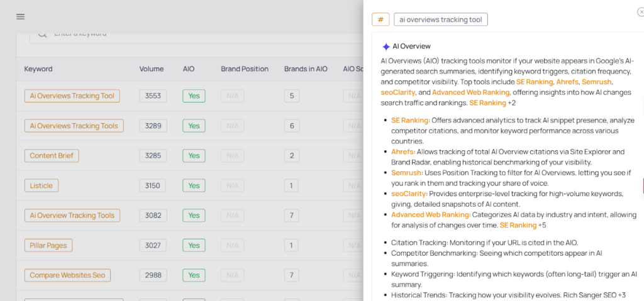Sort by Volume column header
Image resolution: width=644 pixels, height=301 pixels.
point(152,69)
